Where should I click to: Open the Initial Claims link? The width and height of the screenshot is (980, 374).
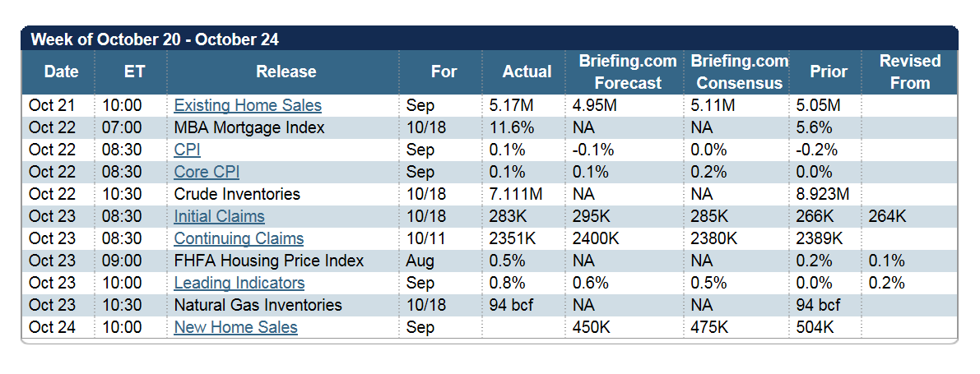click(219, 216)
